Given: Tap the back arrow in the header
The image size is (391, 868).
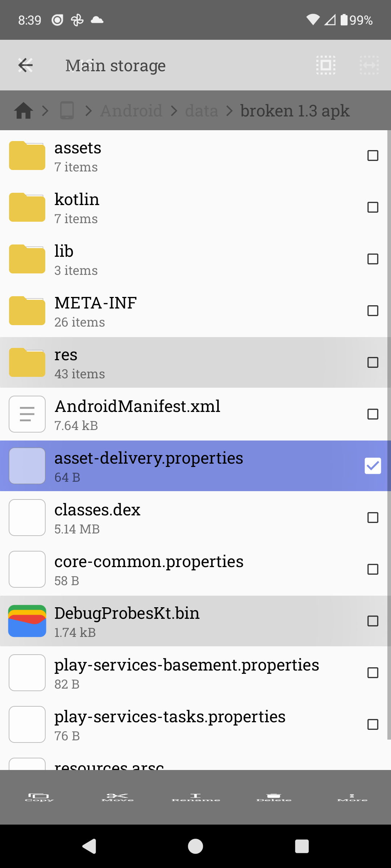Looking at the screenshot, I should click(25, 65).
